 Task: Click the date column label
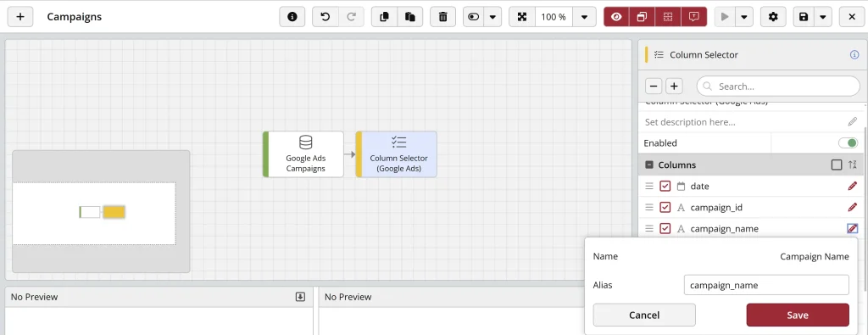[x=699, y=186]
